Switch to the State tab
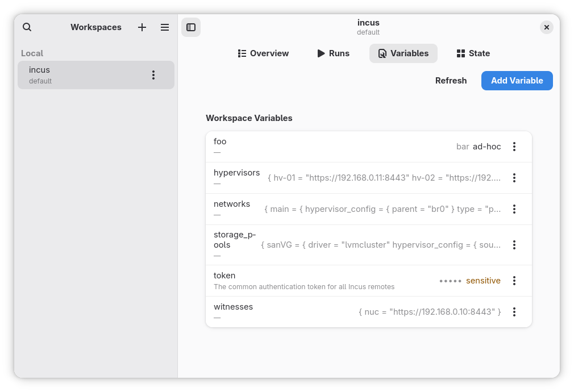The image size is (574, 392). (473, 53)
